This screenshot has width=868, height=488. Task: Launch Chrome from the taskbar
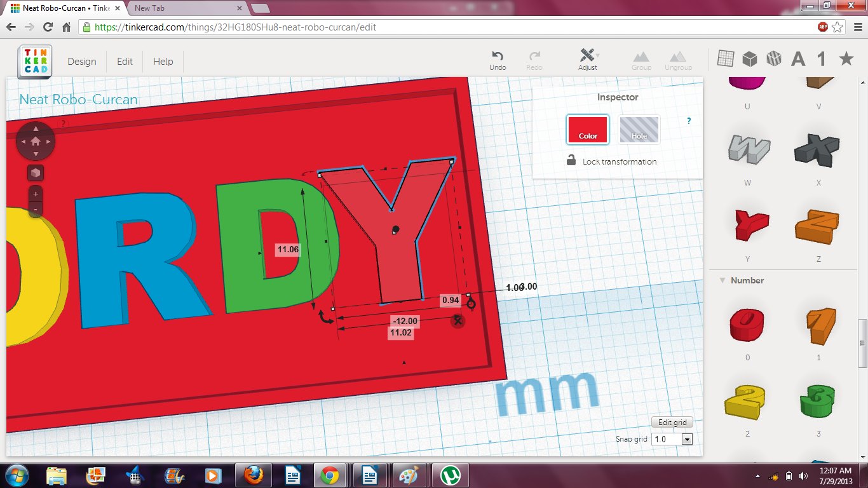point(330,475)
